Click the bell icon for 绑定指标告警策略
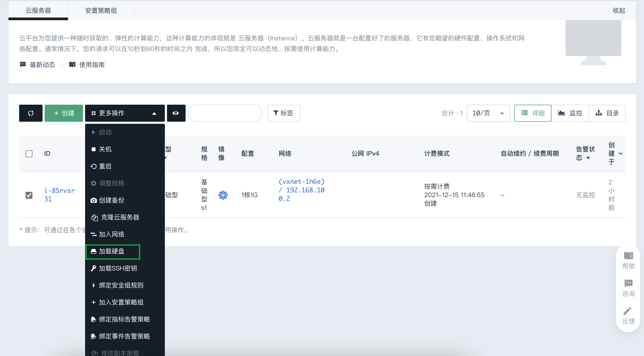 tap(94, 319)
